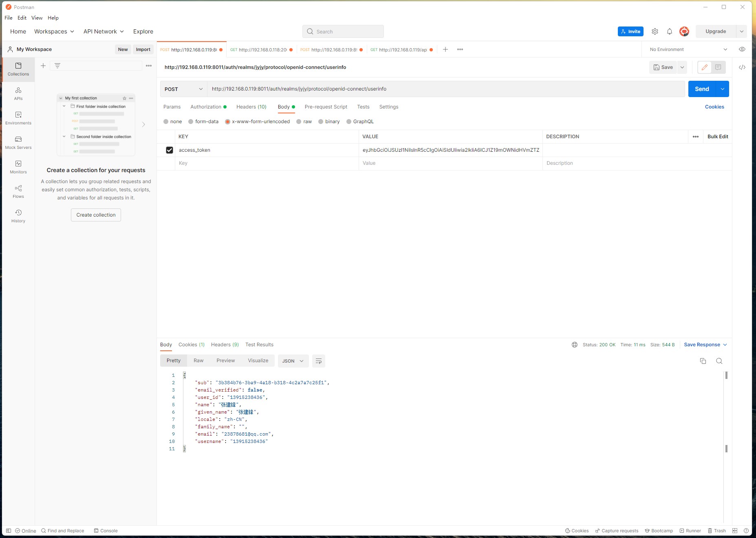Image resolution: width=756 pixels, height=538 pixels.
Task: Select the raw body type radio
Action: click(299, 122)
